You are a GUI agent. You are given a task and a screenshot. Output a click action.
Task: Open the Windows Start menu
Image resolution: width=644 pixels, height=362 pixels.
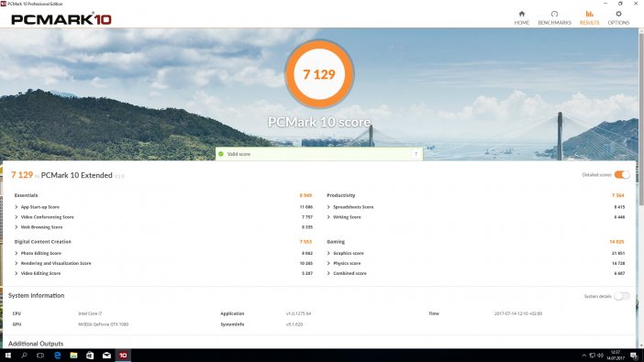[8, 356]
